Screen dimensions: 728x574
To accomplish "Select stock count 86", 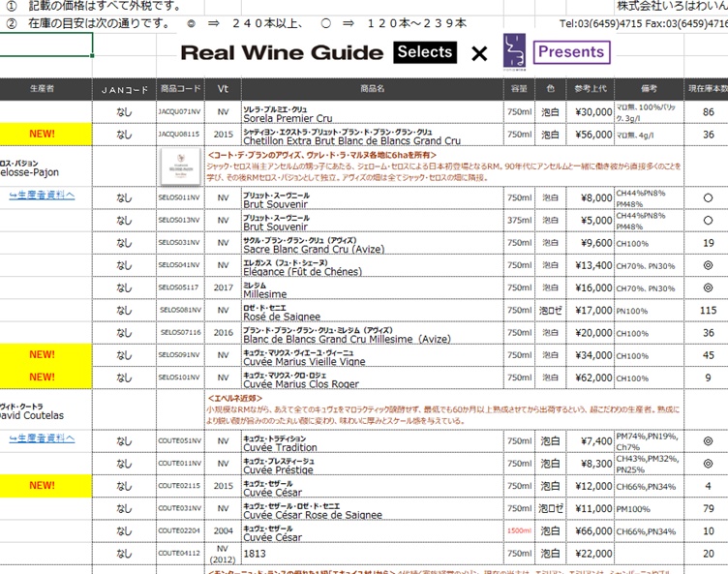I will (x=708, y=112).
